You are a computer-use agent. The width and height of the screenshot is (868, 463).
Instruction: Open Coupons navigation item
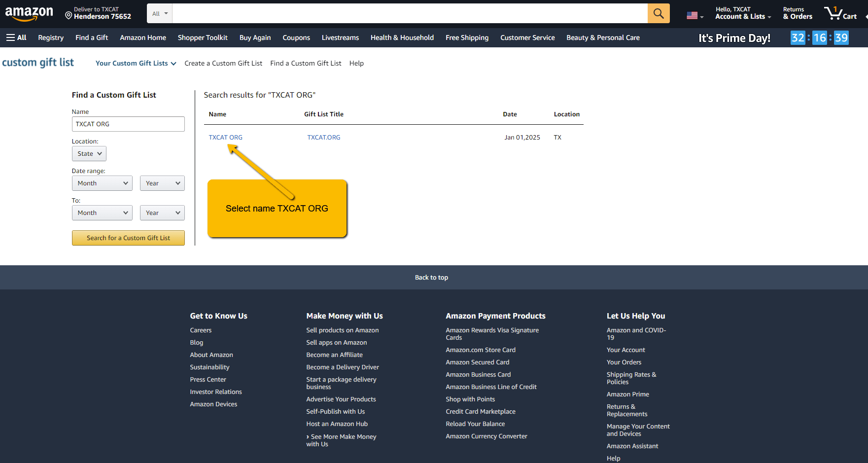point(296,37)
